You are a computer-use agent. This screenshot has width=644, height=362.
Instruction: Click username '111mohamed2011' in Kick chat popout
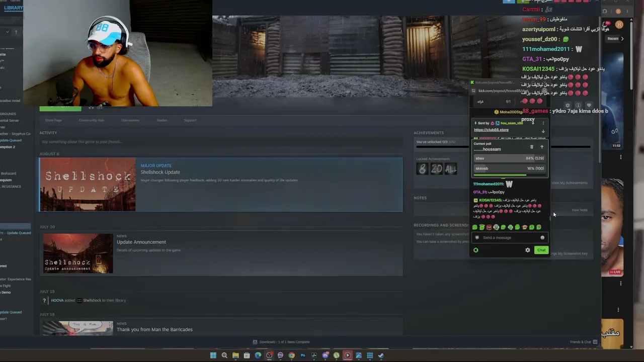tap(489, 184)
